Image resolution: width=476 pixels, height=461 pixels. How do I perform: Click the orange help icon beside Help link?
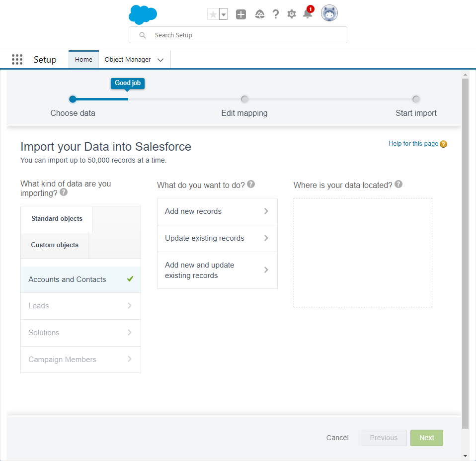click(444, 144)
